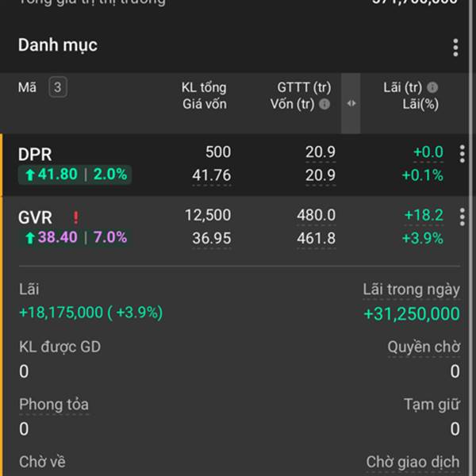Viewport: 476px width, 476px height.
Task: Tap the Quyền chờ label
Action: point(423,347)
